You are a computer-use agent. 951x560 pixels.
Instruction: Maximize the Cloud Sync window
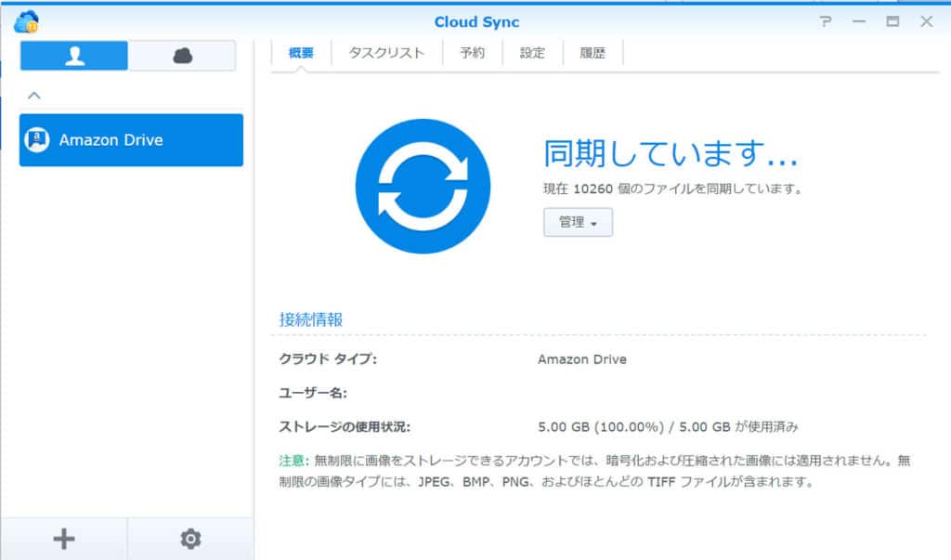pos(892,22)
